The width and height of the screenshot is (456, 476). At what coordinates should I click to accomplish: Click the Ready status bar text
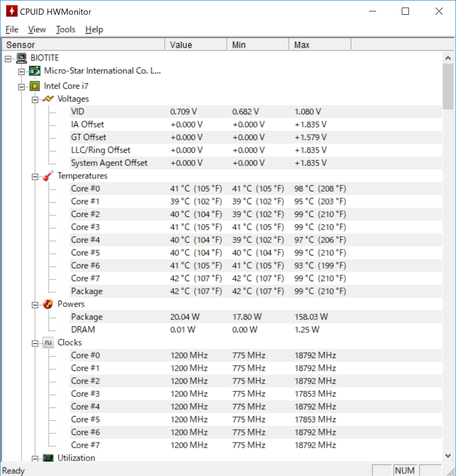[13, 471]
